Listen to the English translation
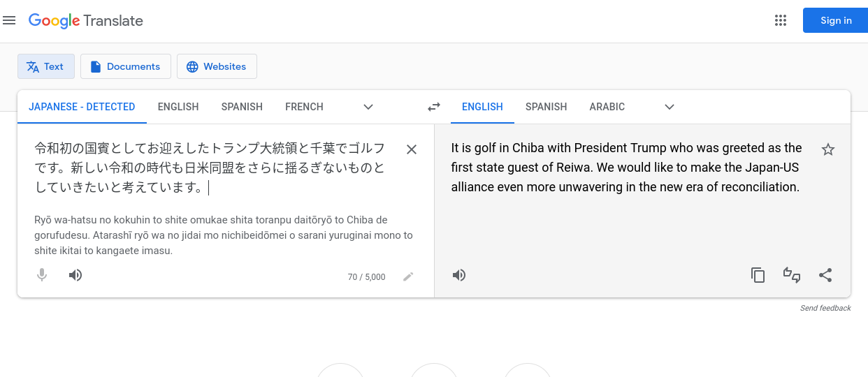This screenshot has width=868, height=377. click(x=459, y=275)
